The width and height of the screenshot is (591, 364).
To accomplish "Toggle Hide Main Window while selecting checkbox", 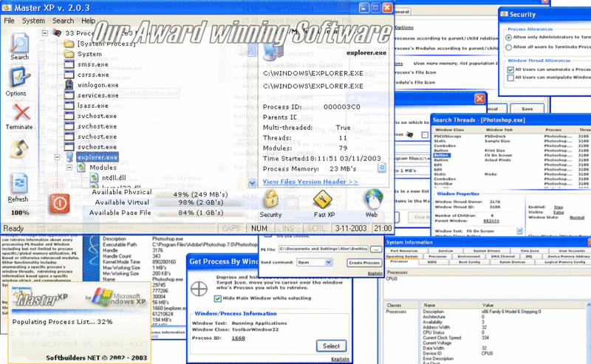I will (217, 298).
